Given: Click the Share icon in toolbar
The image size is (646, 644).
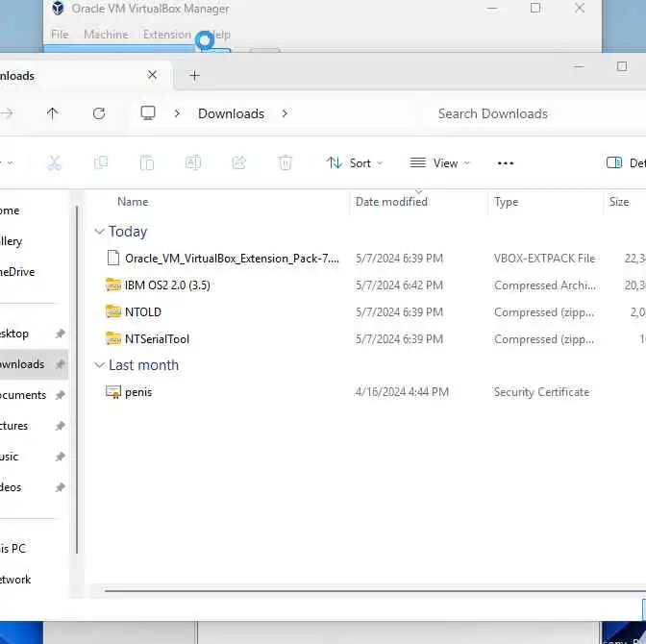Looking at the screenshot, I should tap(239, 163).
